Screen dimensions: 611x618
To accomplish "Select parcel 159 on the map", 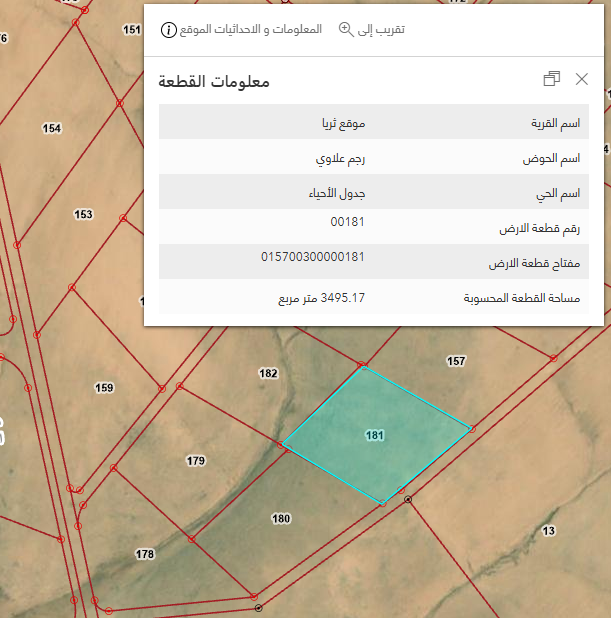I will coord(104,388).
